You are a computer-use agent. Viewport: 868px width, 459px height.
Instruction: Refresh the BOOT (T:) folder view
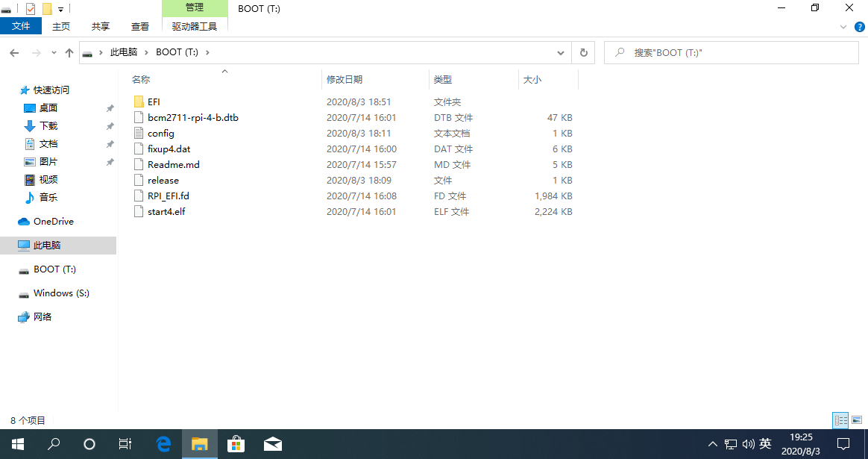tap(583, 53)
